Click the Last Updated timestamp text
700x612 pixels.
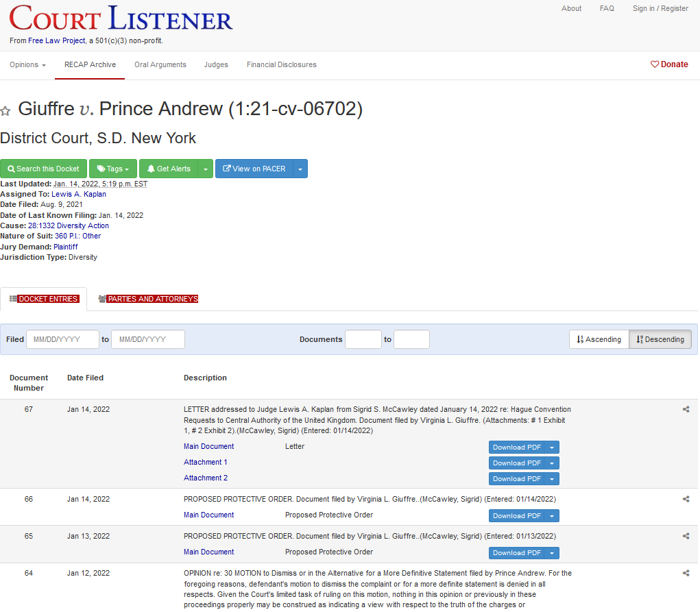(x=101, y=184)
